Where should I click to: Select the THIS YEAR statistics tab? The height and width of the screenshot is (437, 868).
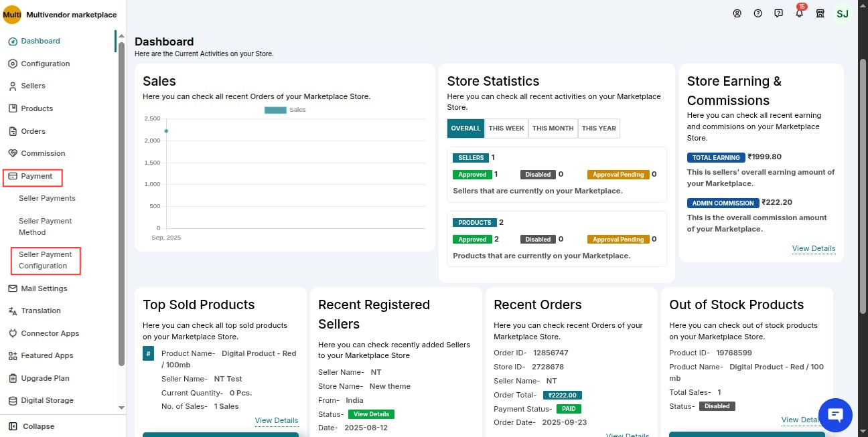click(599, 128)
